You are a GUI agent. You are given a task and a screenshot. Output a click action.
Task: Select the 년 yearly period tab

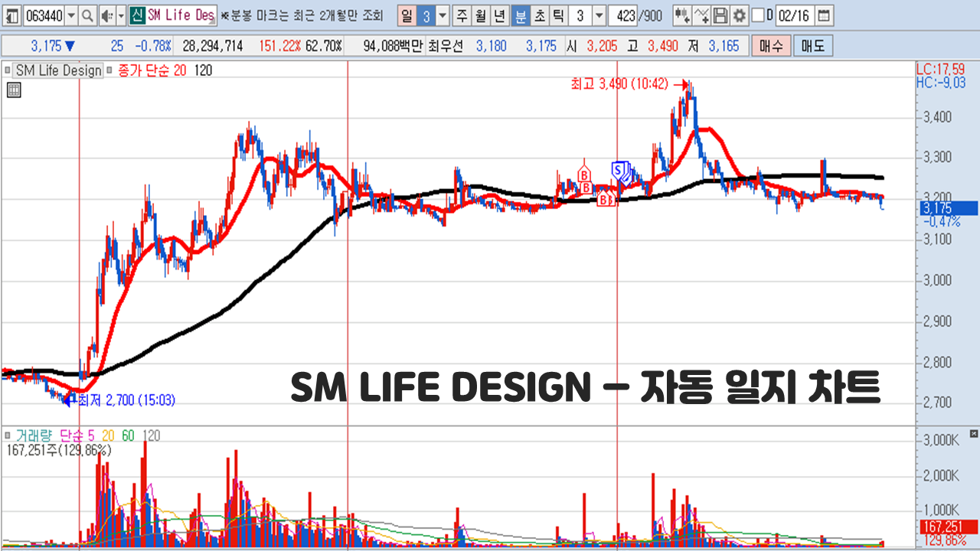[499, 16]
